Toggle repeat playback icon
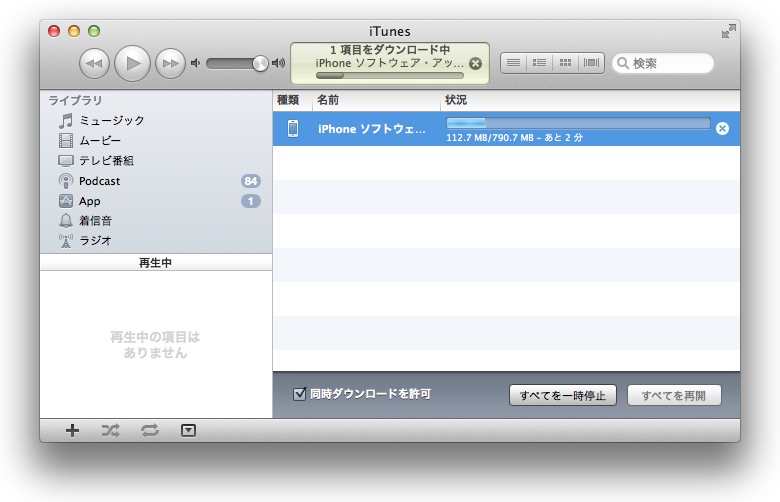Screen dimensions: 780x502 150,431
